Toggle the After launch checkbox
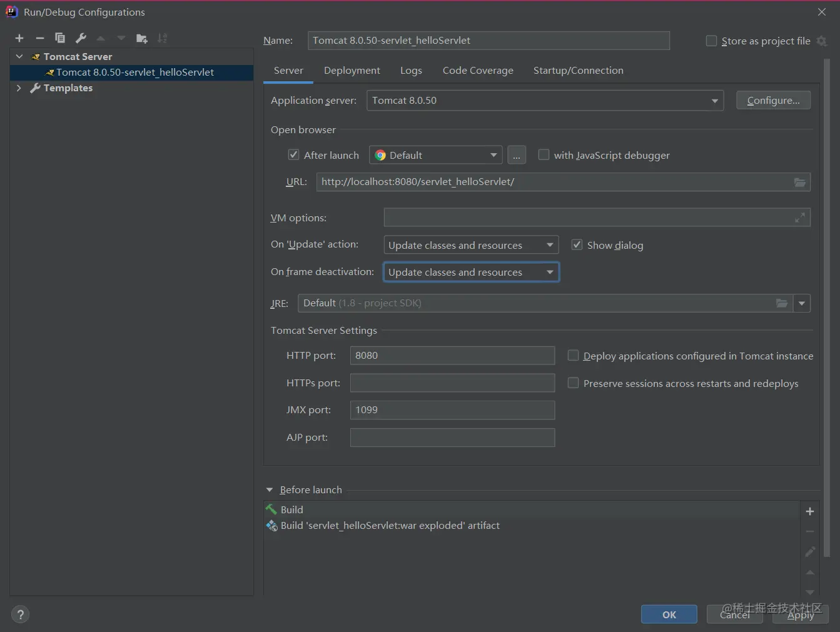The height and width of the screenshot is (632, 840). (293, 154)
